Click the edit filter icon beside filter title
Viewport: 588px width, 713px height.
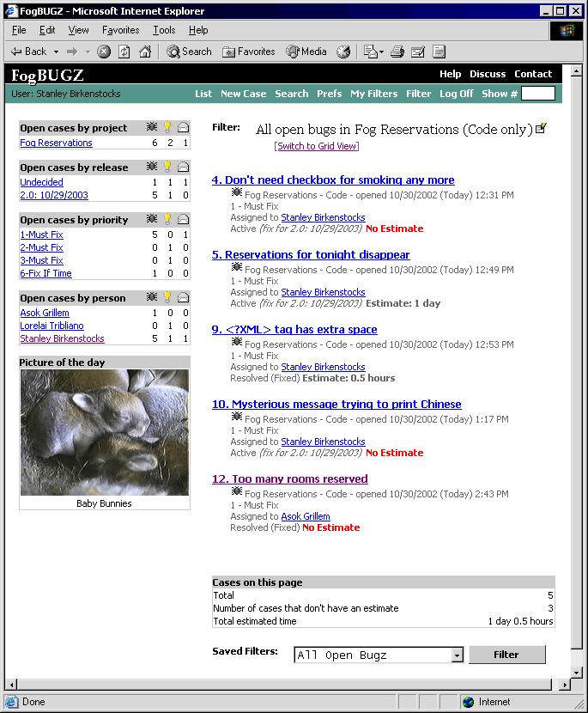[x=541, y=128]
